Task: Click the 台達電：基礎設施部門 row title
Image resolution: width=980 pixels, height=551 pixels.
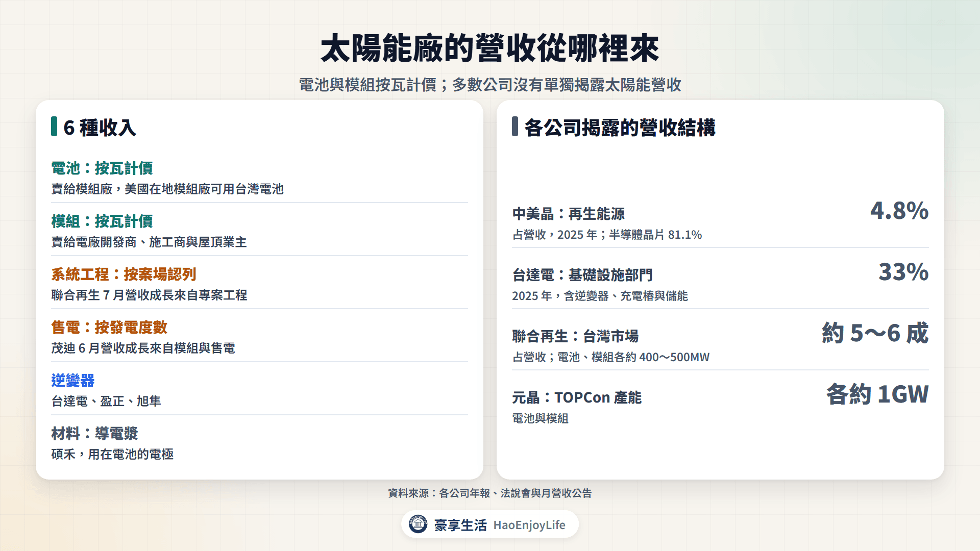Action: click(x=582, y=275)
